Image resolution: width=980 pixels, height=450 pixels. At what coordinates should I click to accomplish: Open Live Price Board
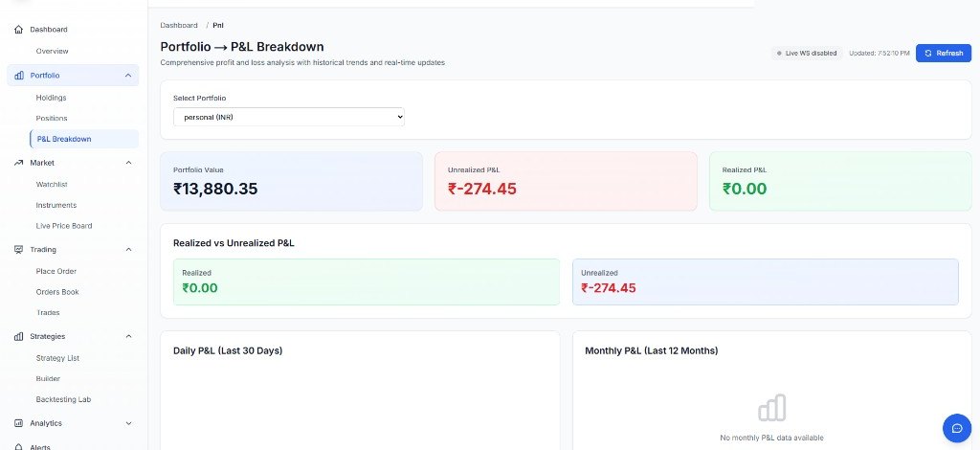64,226
